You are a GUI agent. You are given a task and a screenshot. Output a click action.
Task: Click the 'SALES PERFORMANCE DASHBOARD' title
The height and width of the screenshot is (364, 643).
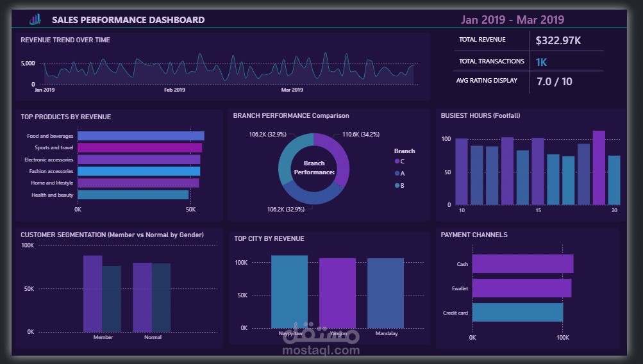click(x=128, y=20)
